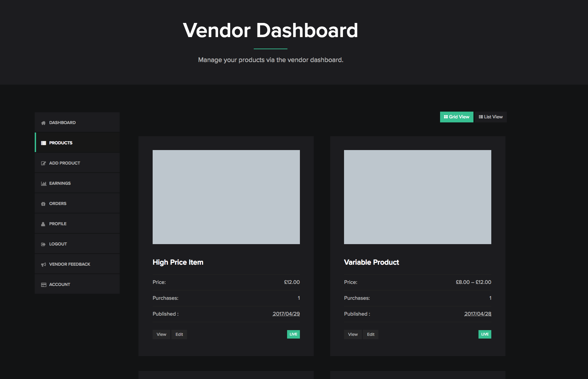Select Products in the sidebar menu
Viewport: 588px width, 379px height.
tap(77, 142)
